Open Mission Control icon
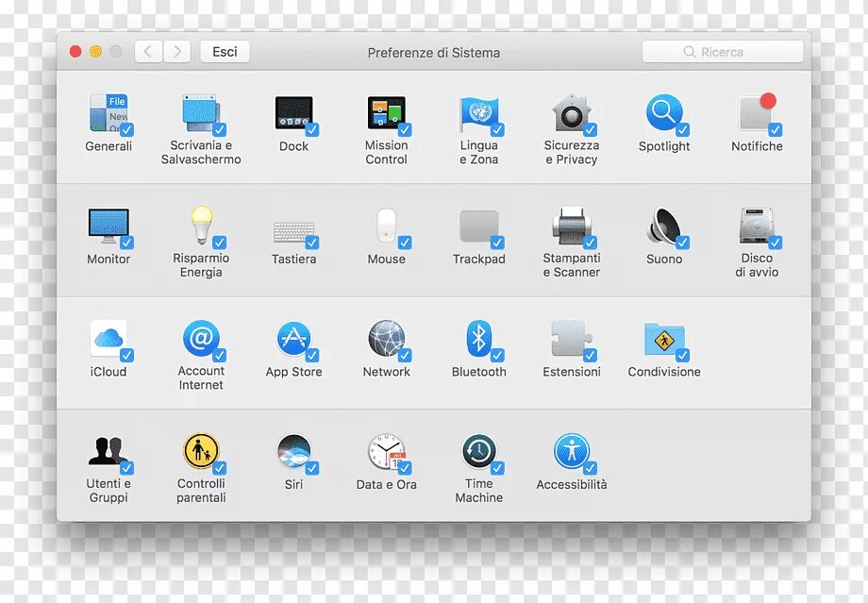Screen dimensions: 868x603 [387, 113]
